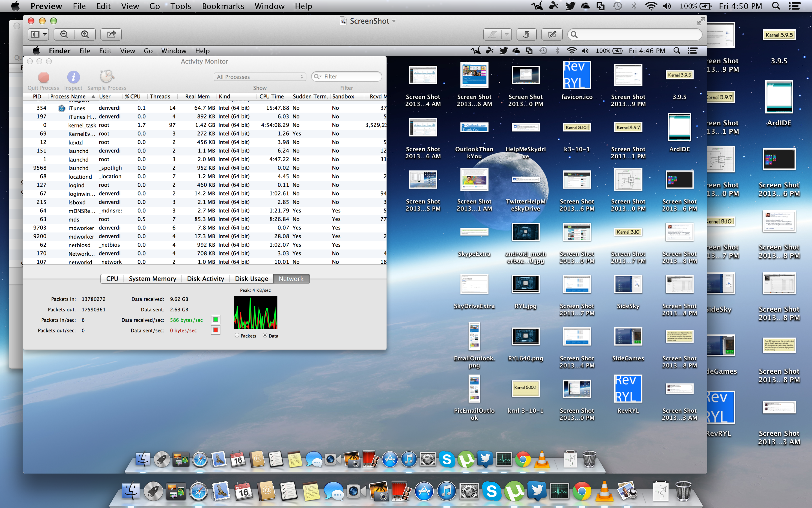Open the pictured All Processes dropdown

(260, 77)
